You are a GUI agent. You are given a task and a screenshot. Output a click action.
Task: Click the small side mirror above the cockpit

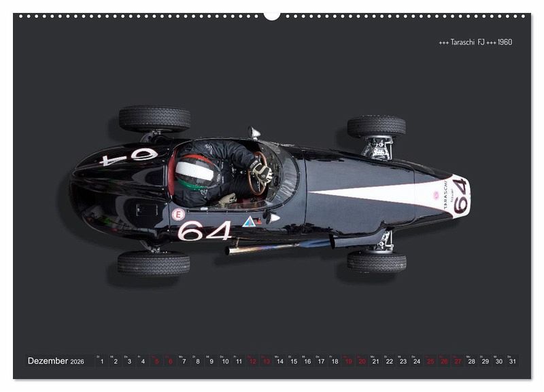[x=254, y=132]
